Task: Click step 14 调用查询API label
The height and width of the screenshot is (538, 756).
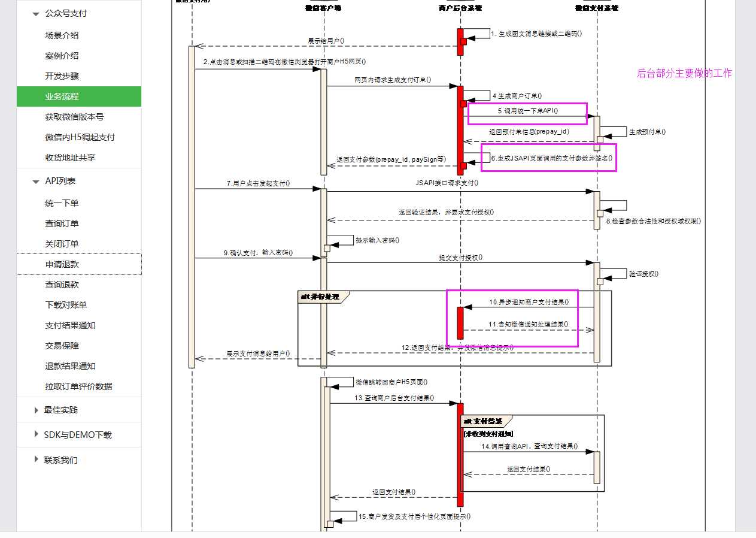Action: pyautogui.click(x=530, y=446)
